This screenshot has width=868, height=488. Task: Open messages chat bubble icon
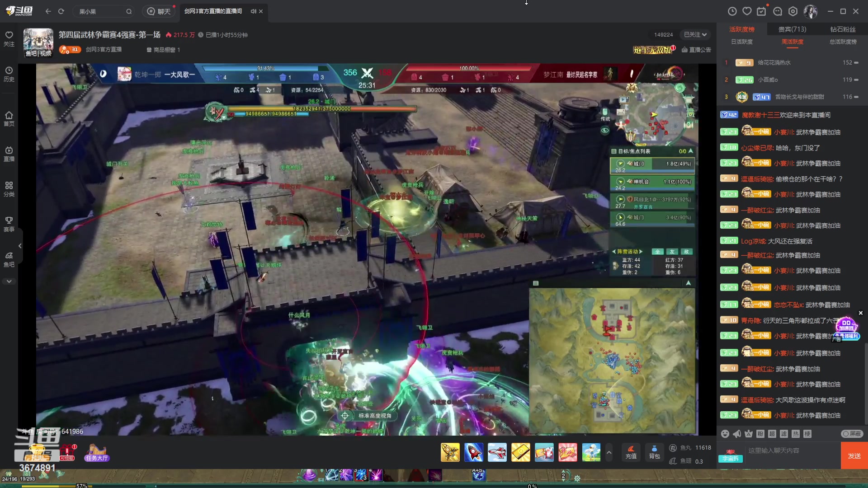click(x=778, y=11)
